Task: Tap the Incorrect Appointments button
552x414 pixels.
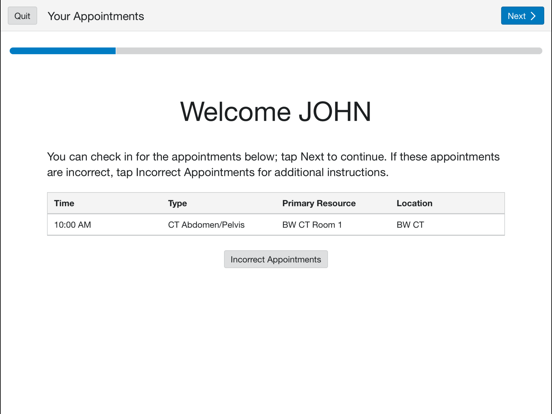Action: [276, 259]
